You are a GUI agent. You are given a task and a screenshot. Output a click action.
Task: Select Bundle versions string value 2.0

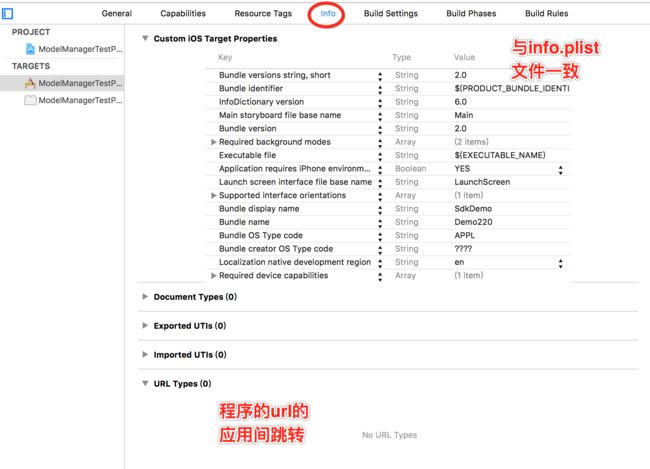460,75
